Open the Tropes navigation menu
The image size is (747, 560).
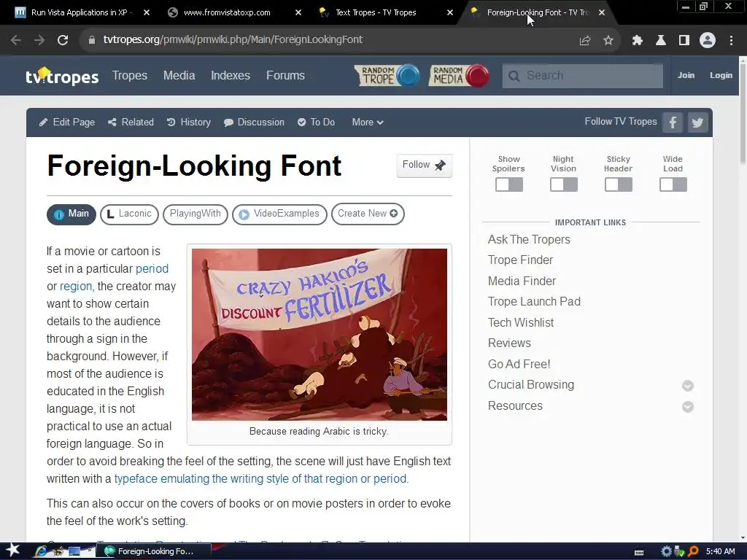coord(130,75)
